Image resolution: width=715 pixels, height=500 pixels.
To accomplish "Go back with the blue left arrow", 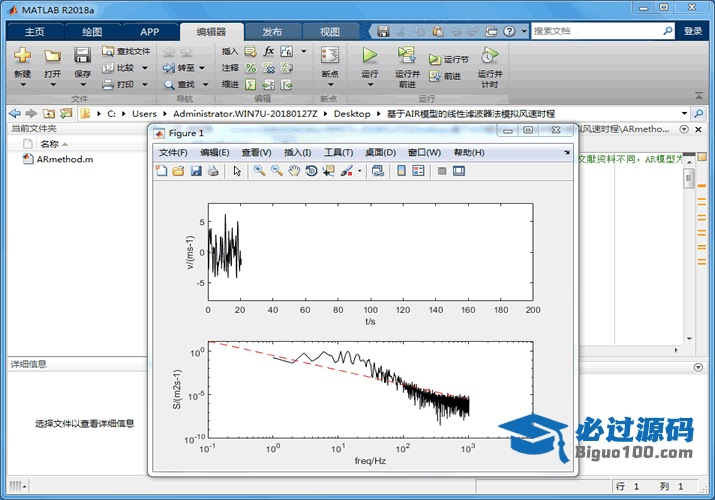I will coord(15,113).
